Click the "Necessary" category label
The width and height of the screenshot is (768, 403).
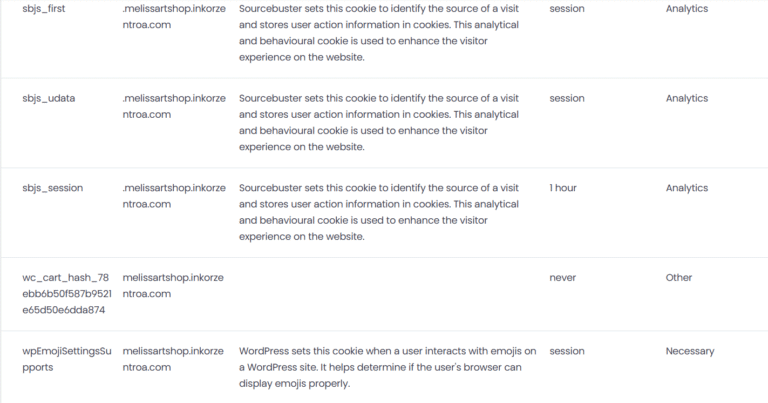pyautogui.click(x=690, y=351)
